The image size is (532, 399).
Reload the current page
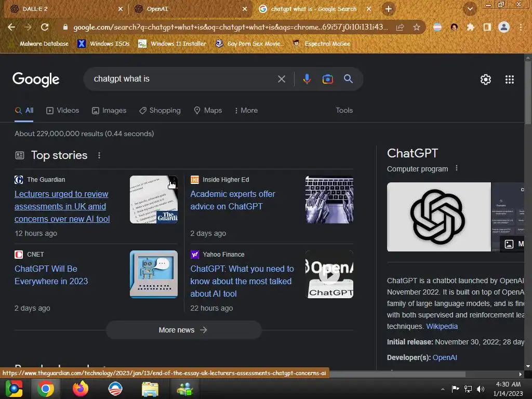(45, 27)
